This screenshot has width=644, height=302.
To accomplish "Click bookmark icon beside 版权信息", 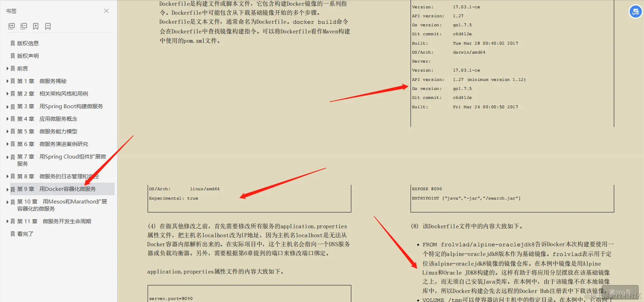I will pos(13,44).
